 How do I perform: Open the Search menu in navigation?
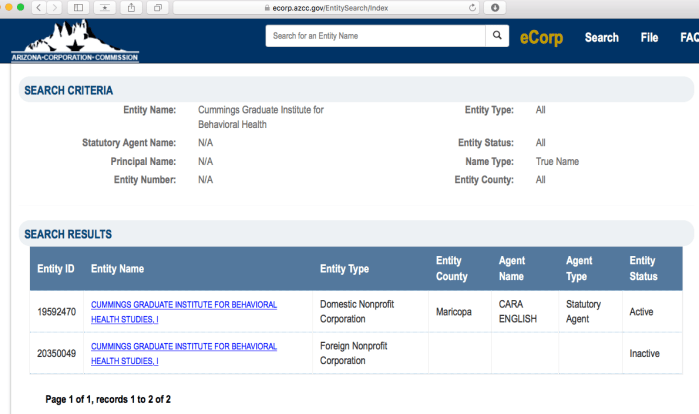(601, 38)
